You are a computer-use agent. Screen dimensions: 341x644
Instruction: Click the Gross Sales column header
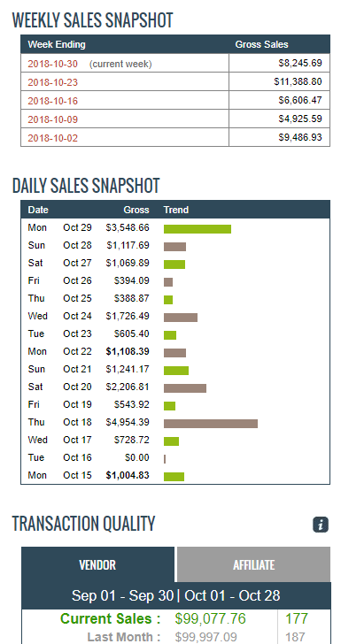[x=261, y=44]
